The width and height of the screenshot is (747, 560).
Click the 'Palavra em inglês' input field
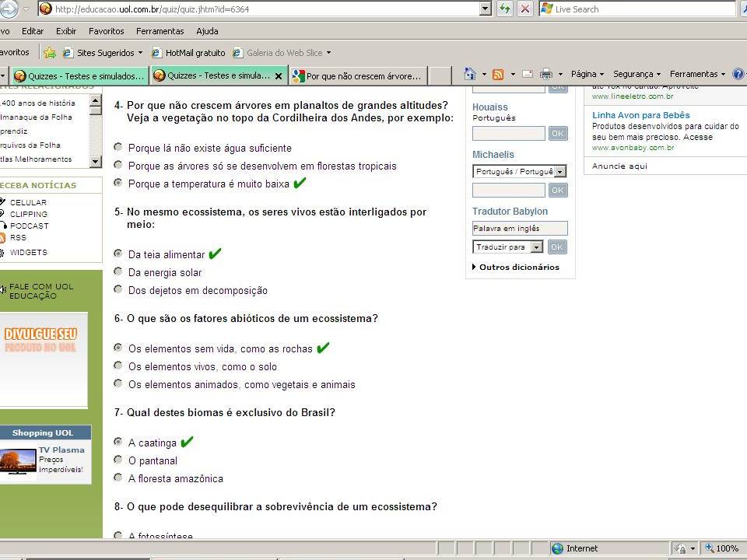click(x=520, y=228)
